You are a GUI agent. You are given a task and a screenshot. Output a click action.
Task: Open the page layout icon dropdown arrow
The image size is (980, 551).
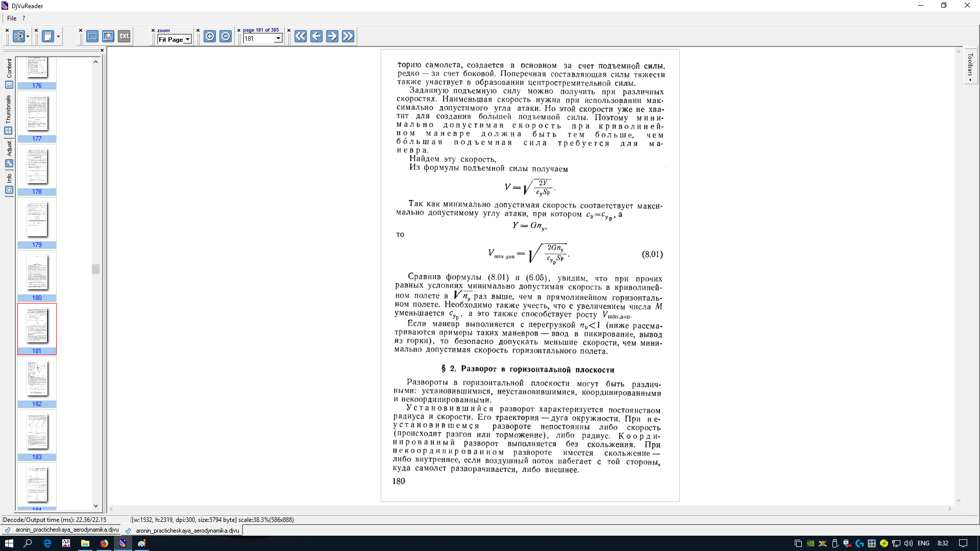pos(58,37)
